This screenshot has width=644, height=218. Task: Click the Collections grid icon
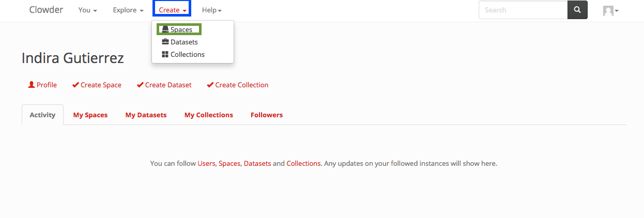point(165,54)
